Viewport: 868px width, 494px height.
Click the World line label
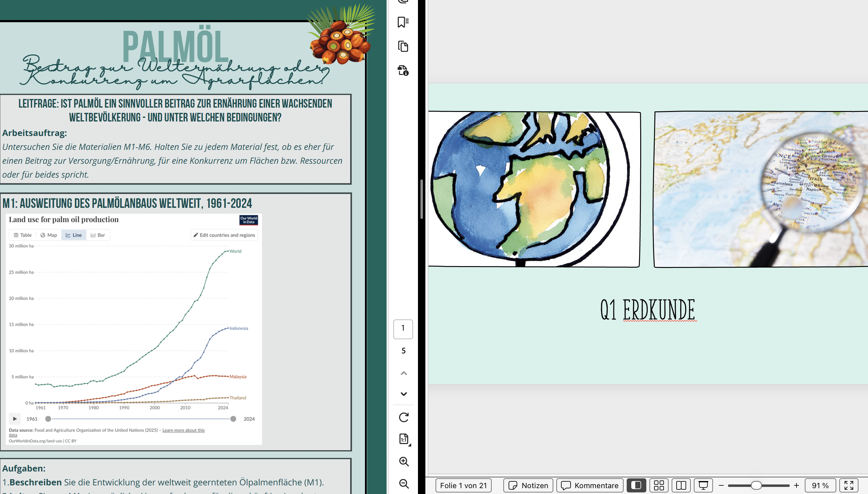point(235,251)
